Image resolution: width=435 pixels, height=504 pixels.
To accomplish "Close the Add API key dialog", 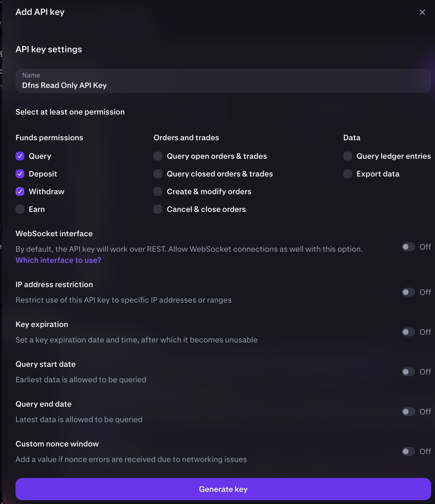I will pos(422,12).
